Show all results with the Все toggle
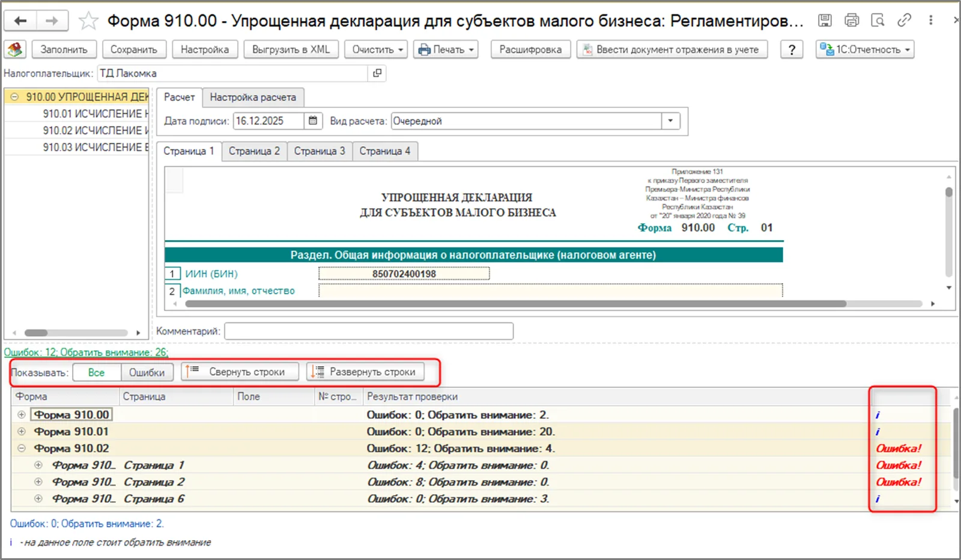The width and height of the screenshot is (961, 560). [96, 373]
